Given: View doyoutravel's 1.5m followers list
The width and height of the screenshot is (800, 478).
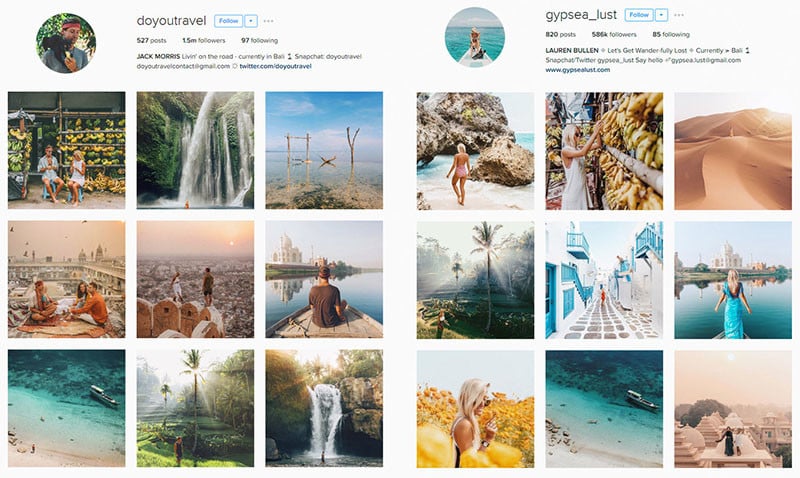Looking at the screenshot, I should (204, 40).
